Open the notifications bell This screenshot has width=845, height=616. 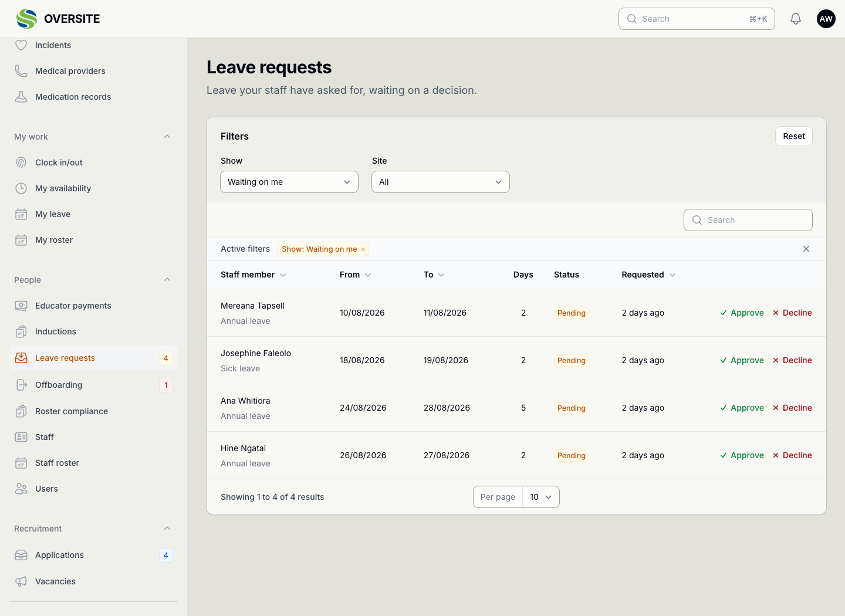(x=796, y=19)
